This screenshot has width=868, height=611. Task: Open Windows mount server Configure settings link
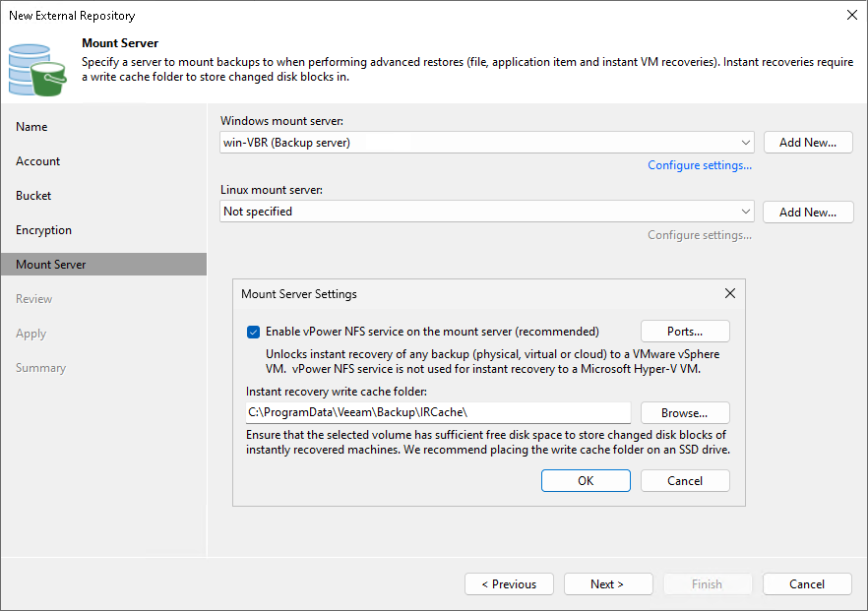pyautogui.click(x=700, y=165)
